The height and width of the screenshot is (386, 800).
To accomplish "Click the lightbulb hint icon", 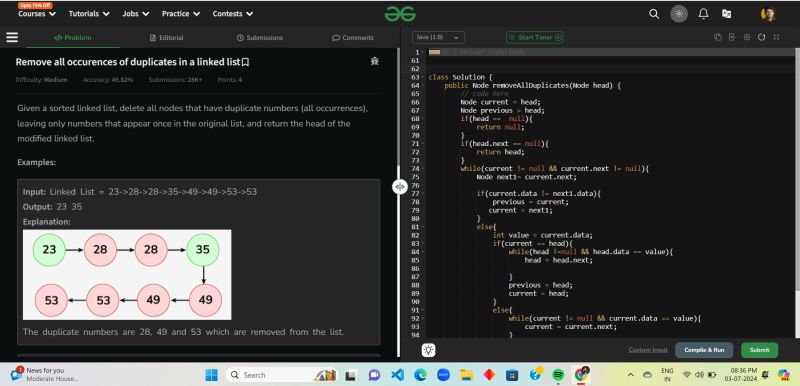I will (429, 350).
